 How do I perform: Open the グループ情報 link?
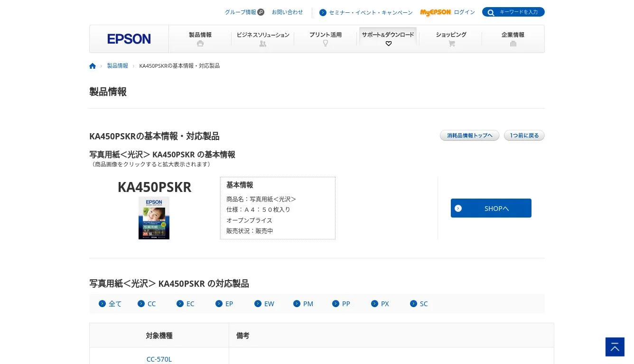point(241,12)
